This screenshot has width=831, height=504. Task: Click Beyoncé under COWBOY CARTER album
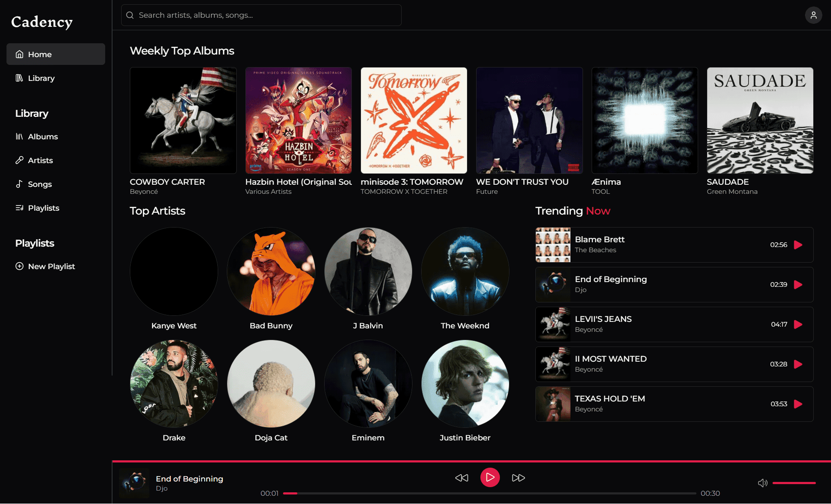click(144, 192)
